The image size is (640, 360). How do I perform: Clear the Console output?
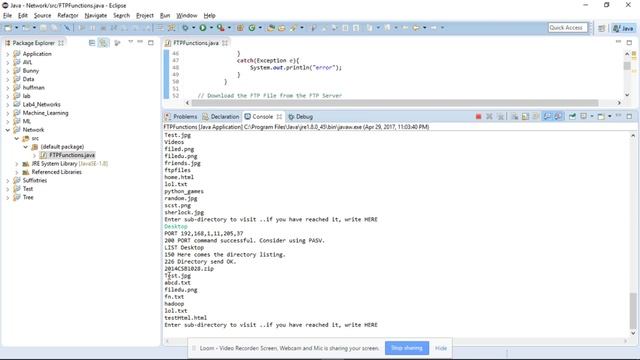coord(514,117)
